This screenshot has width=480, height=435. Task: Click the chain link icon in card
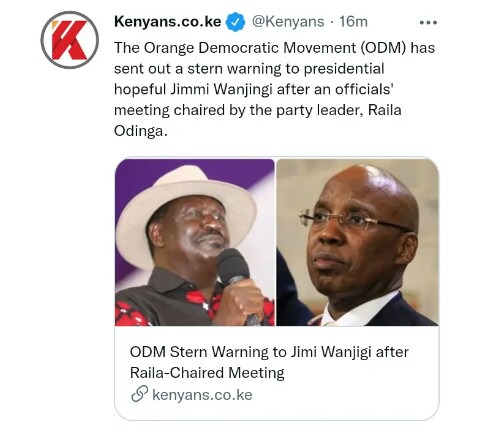pos(139,394)
